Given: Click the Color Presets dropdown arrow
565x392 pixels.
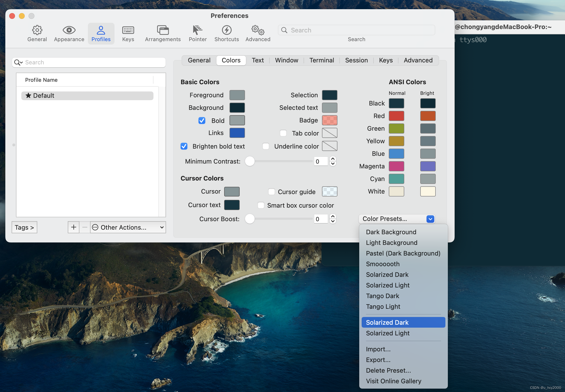Looking at the screenshot, I should (430, 219).
